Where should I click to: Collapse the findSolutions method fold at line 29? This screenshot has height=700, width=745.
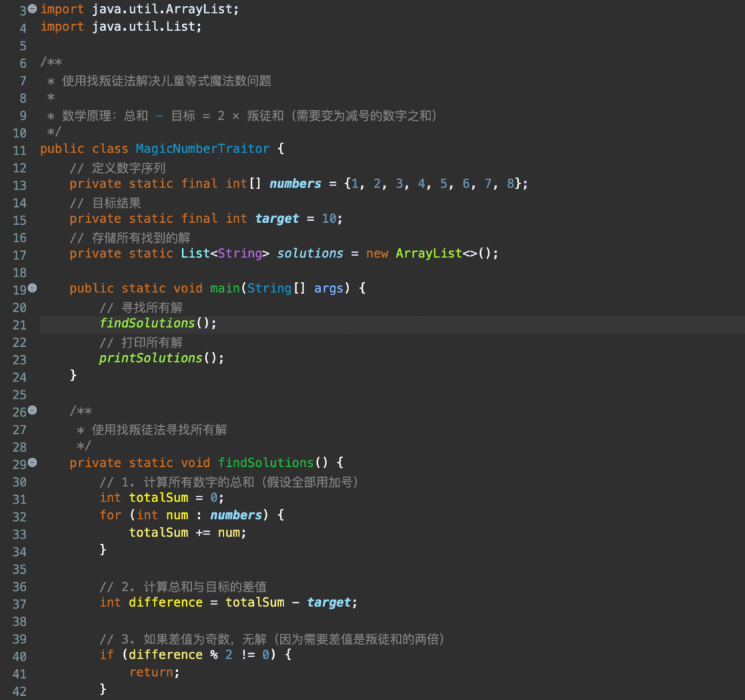tap(32, 462)
